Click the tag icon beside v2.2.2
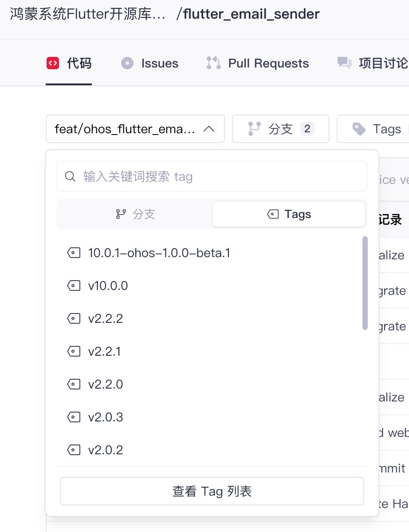The height and width of the screenshot is (532, 409). click(x=74, y=318)
